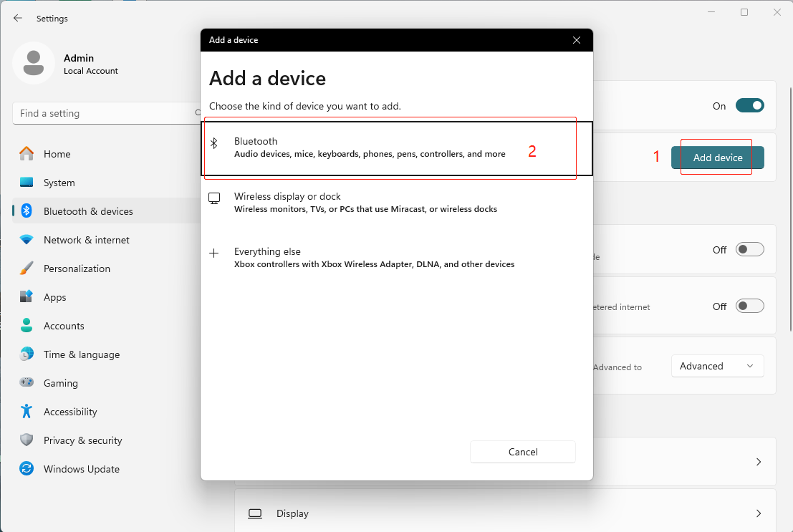Click the Find a setting search box
Viewport: 793px width, 532px height.
coord(106,113)
